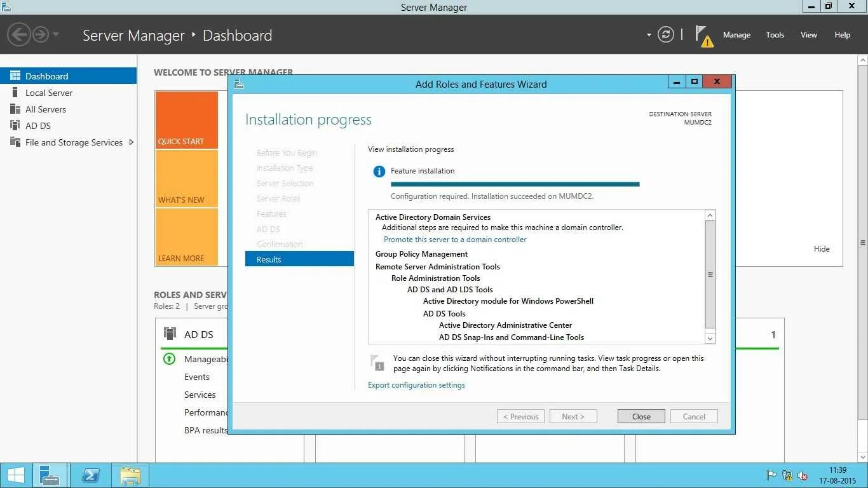Open File Explorer from the taskbar

(x=130, y=475)
